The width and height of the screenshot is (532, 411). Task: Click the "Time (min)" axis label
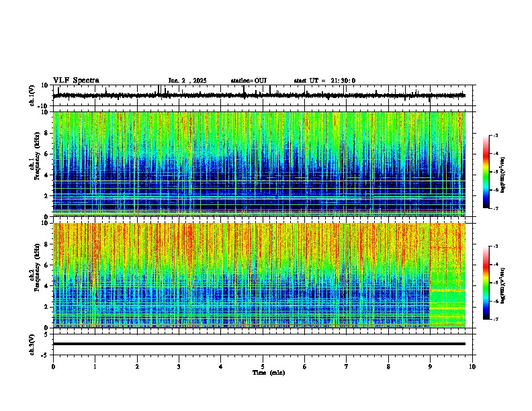(x=269, y=373)
